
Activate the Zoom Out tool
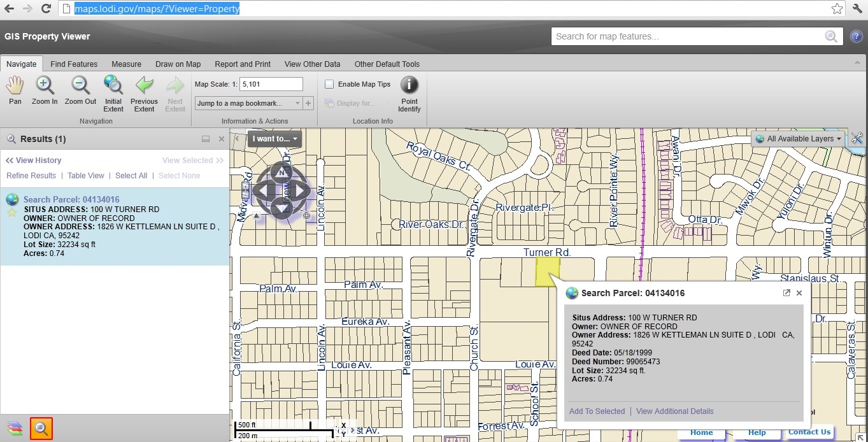(x=80, y=89)
